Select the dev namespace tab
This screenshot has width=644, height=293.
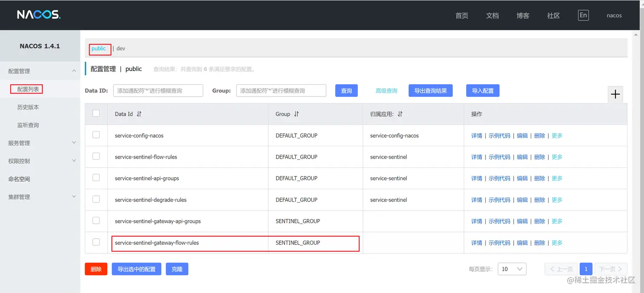point(121,48)
